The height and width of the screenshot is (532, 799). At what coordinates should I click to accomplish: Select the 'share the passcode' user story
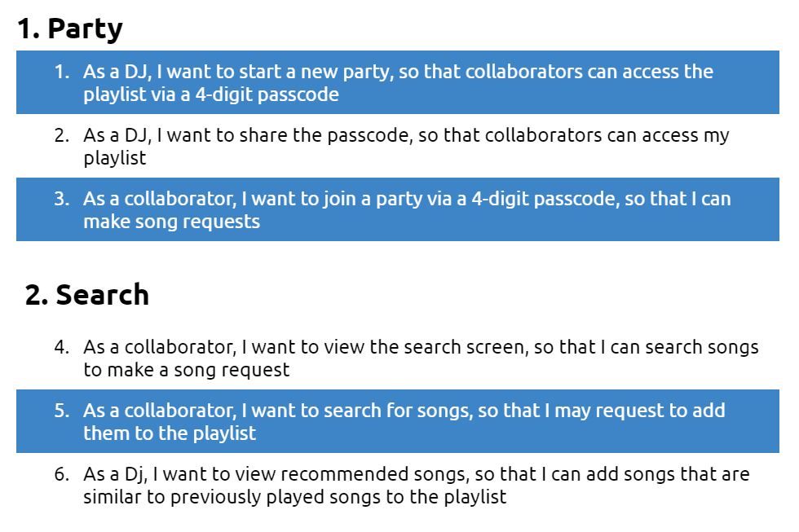click(398, 146)
